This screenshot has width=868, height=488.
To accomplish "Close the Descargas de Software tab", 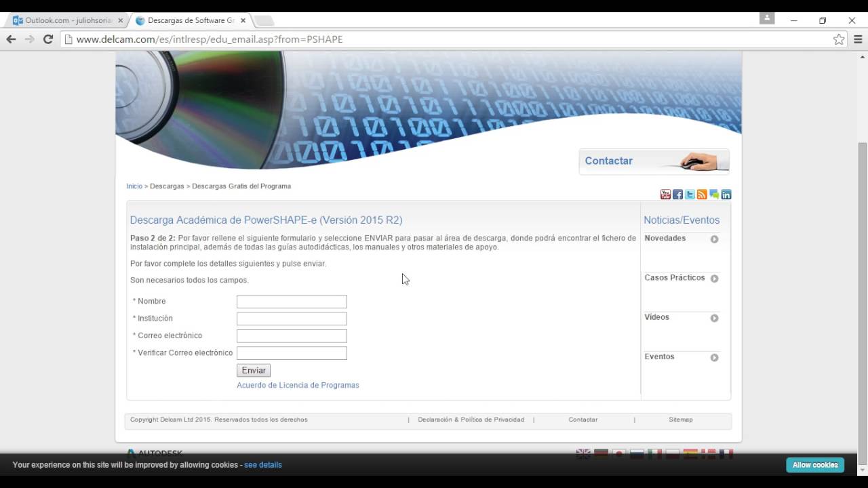I will (243, 20).
